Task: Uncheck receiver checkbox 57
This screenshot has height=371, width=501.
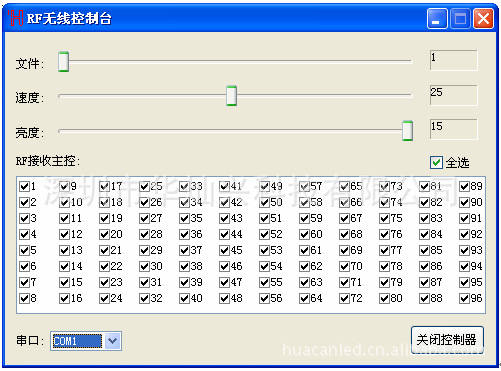Action: pyautogui.click(x=305, y=186)
